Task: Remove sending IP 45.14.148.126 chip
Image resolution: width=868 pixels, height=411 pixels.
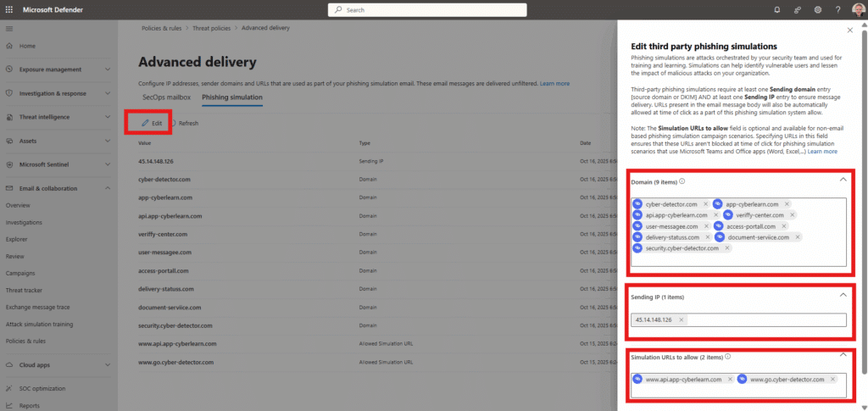Action: coord(681,319)
